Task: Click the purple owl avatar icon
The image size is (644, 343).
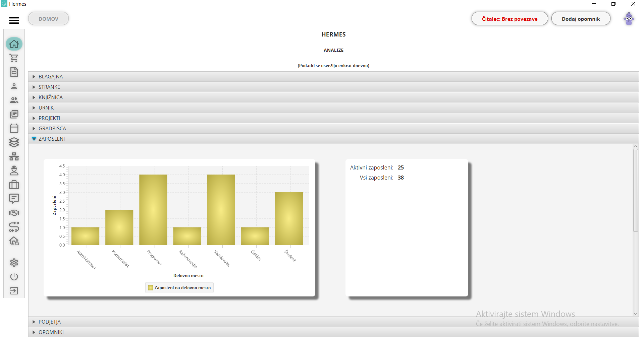Action: pos(629,19)
